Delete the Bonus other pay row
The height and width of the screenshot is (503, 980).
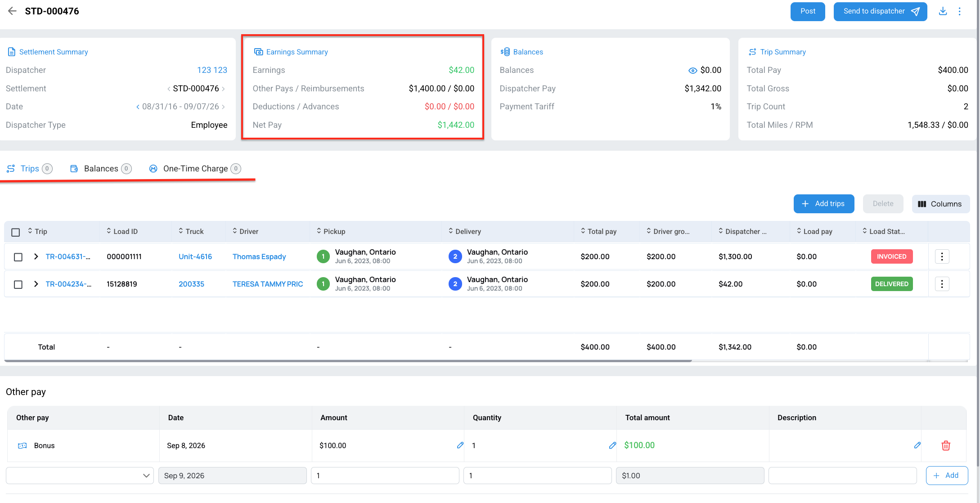[x=946, y=445]
